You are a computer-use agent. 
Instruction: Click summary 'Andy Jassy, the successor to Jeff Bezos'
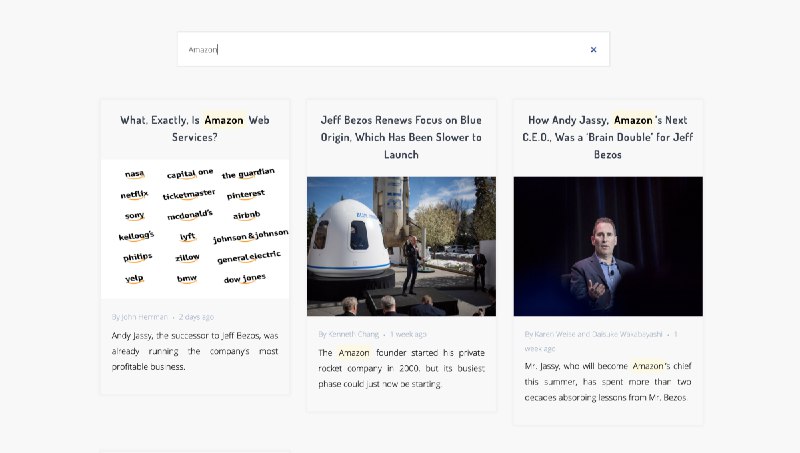[x=195, y=351]
